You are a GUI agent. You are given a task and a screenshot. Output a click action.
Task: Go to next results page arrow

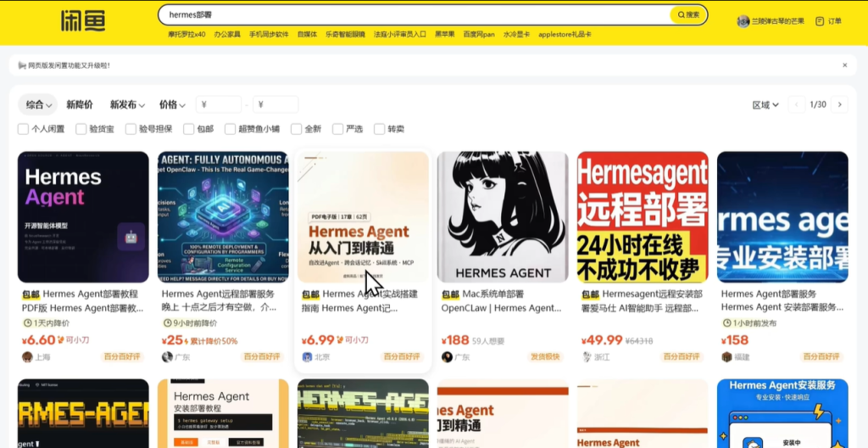click(839, 105)
